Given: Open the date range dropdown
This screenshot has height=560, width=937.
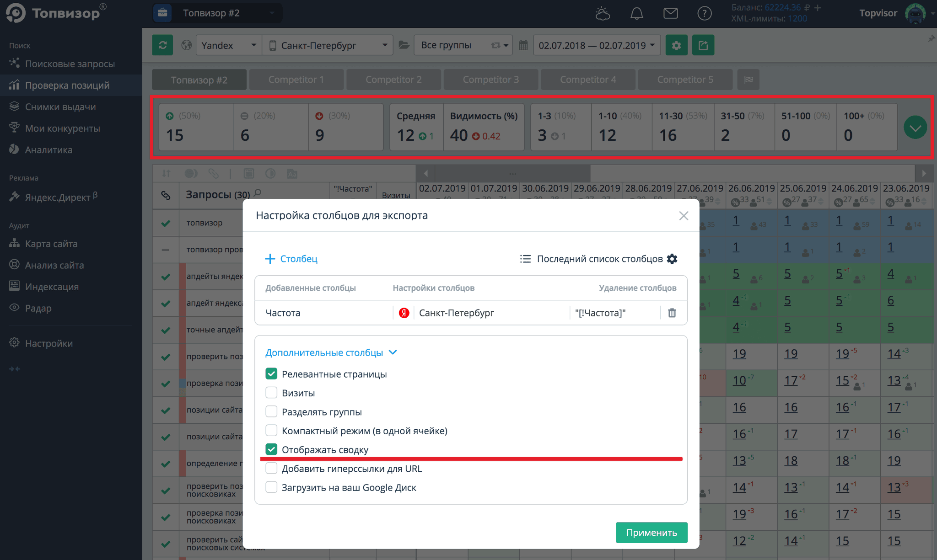Looking at the screenshot, I should 597,45.
